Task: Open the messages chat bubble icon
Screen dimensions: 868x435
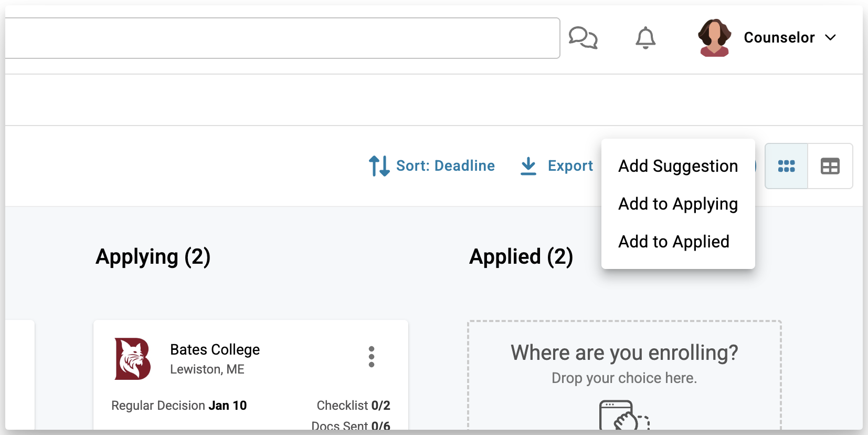Action: [583, 38]
